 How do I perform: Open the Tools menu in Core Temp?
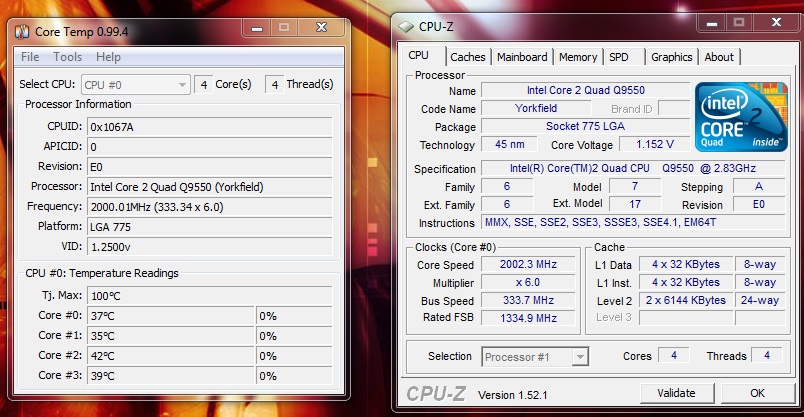(x=68, y=57)
